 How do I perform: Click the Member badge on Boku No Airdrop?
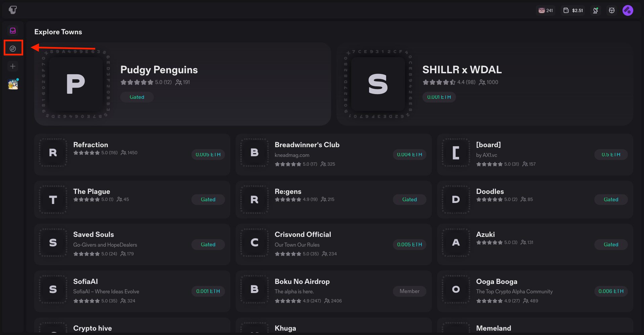pyautogui.click(x=409, y=291)
